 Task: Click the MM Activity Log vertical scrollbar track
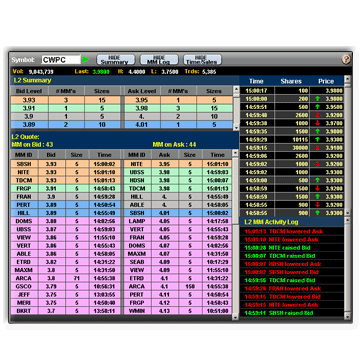[347, 268]
